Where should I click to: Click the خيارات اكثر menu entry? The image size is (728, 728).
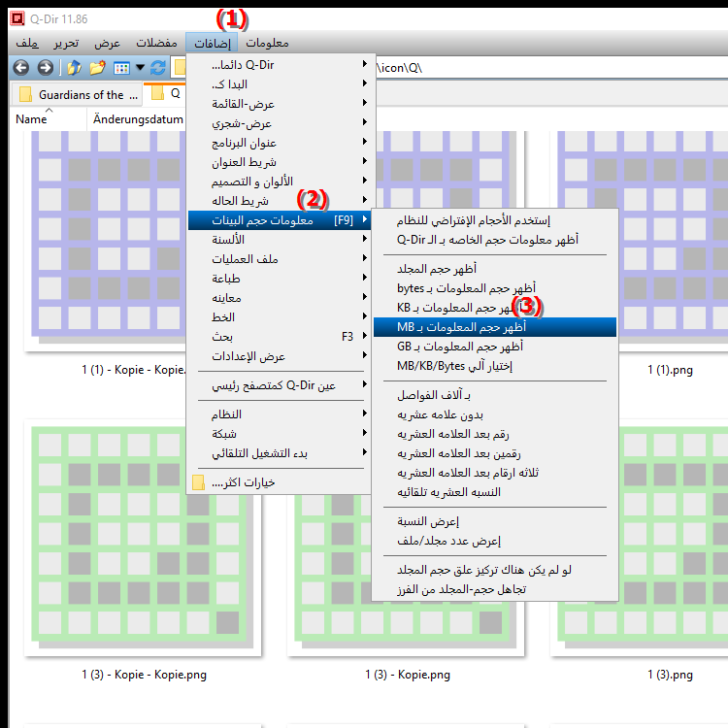279,482
